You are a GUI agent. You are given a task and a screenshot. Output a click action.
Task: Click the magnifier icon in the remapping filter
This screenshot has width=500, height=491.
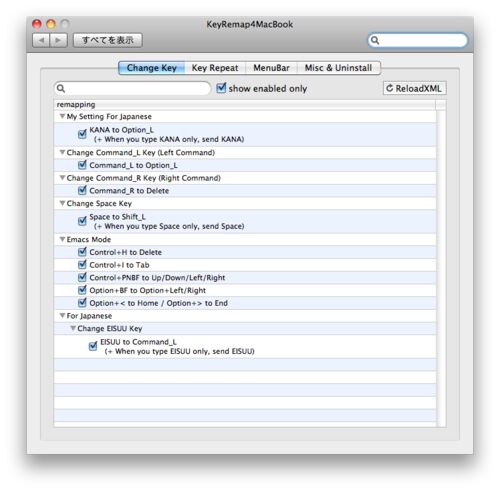pos(61,88)
